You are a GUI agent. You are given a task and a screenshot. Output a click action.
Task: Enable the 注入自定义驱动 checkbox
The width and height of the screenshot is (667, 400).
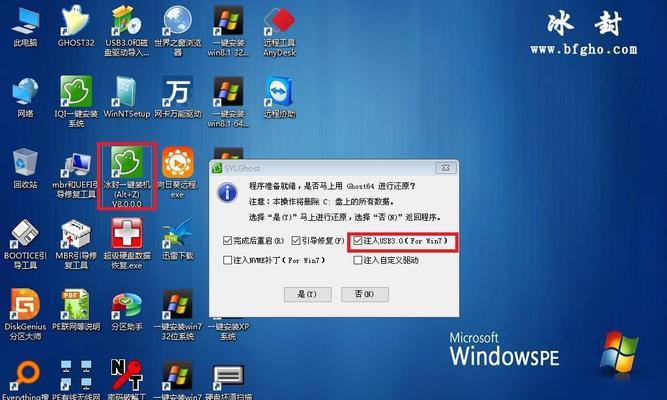pyautogui.click(x=358, y=260)
